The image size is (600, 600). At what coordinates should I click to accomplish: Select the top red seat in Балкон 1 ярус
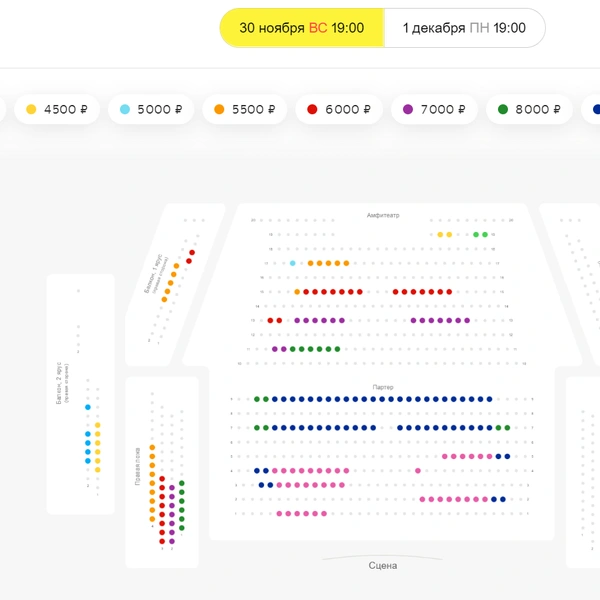click(192, 253)
